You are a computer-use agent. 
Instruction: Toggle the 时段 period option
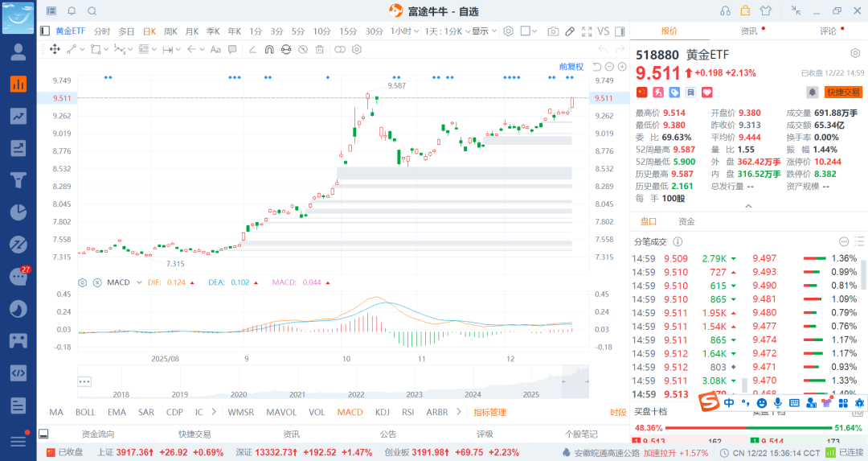coord(618,412)
